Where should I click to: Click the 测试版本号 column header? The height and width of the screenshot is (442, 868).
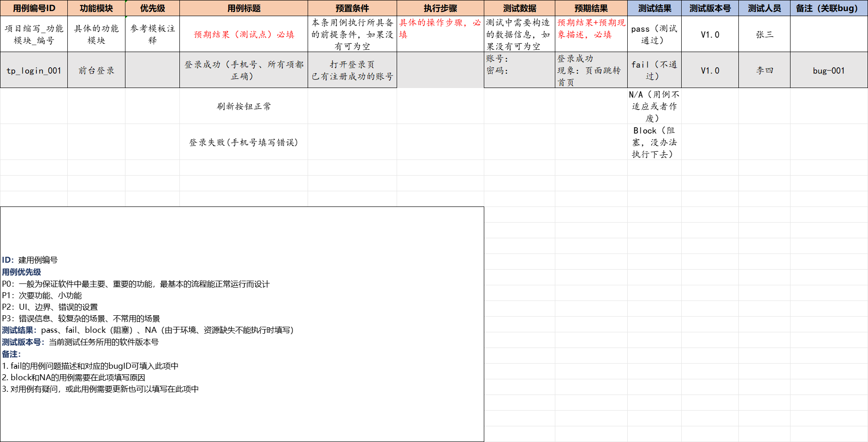[710, 8]
